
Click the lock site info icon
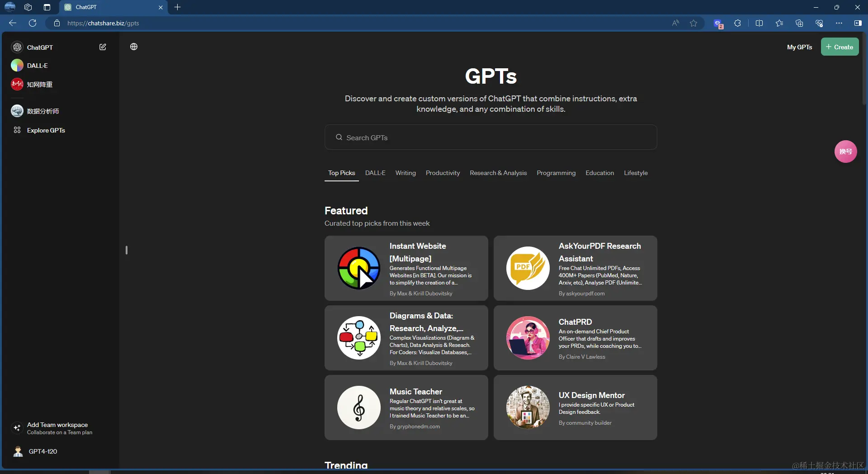tap(57, 23)
